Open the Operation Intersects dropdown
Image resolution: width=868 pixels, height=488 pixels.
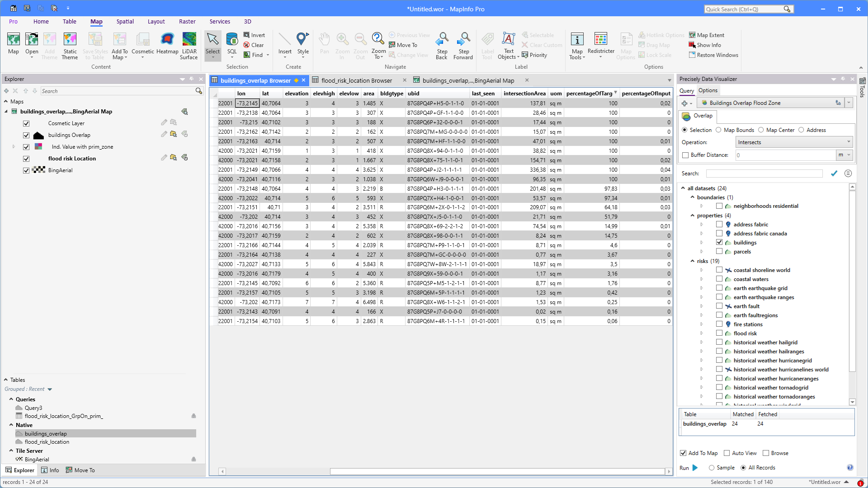tap(794, 142)
